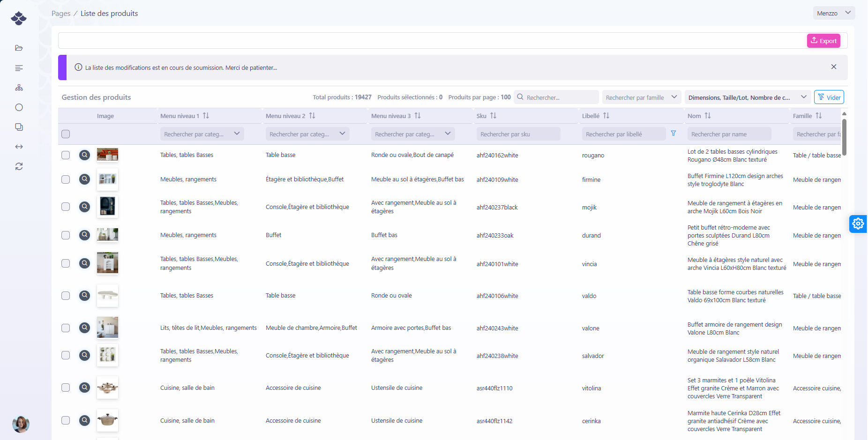
Task: Dismiss the submission notification banner
Action: [x=833, y=67]
